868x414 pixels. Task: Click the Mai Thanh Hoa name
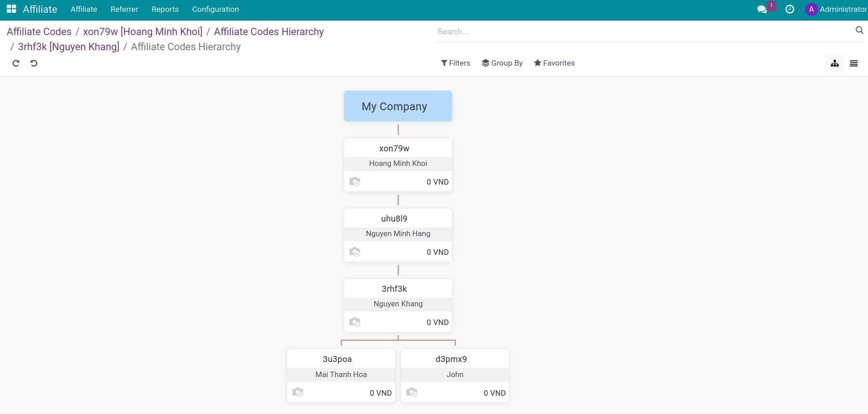point(341,374)
